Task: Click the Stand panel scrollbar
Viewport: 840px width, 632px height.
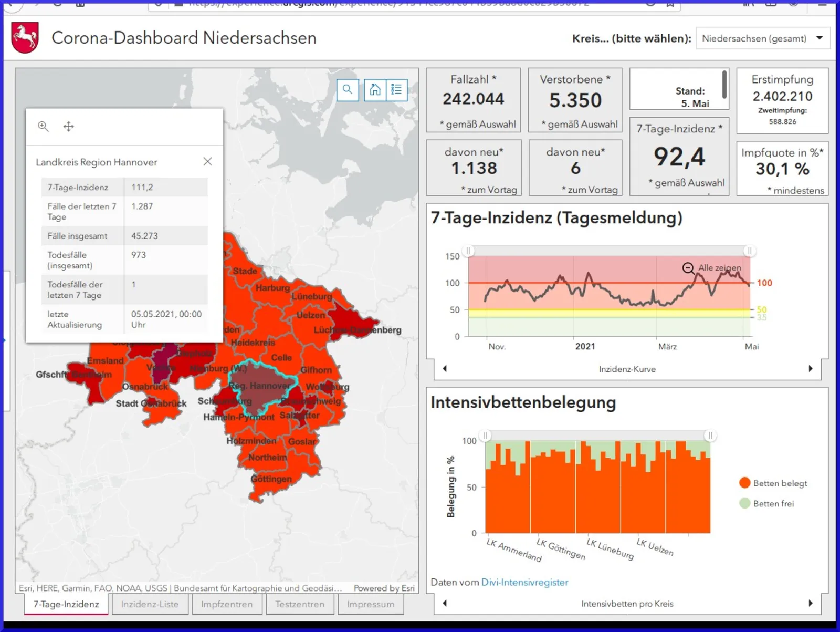Action: (724, 85)
